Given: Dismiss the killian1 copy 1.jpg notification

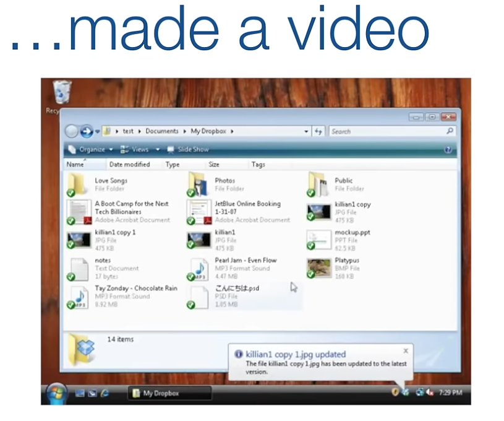Looking at the screenshot, I should coord(406,350).
